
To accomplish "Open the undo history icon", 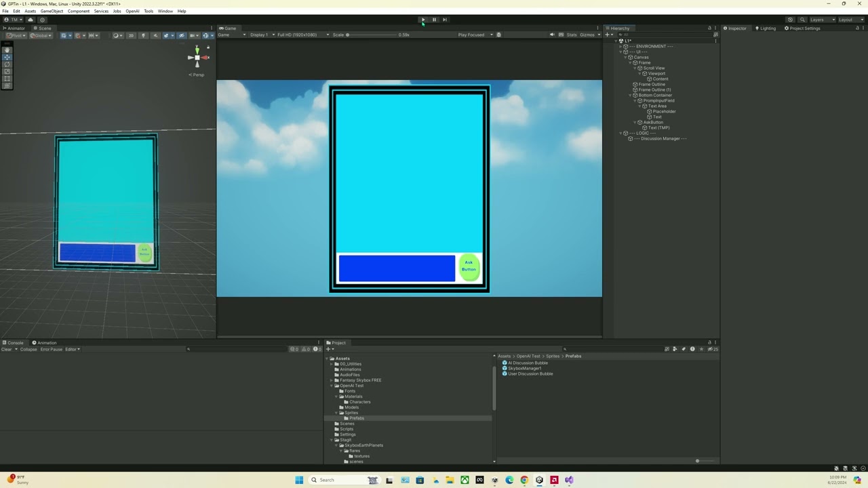I will tap(790, 20).
